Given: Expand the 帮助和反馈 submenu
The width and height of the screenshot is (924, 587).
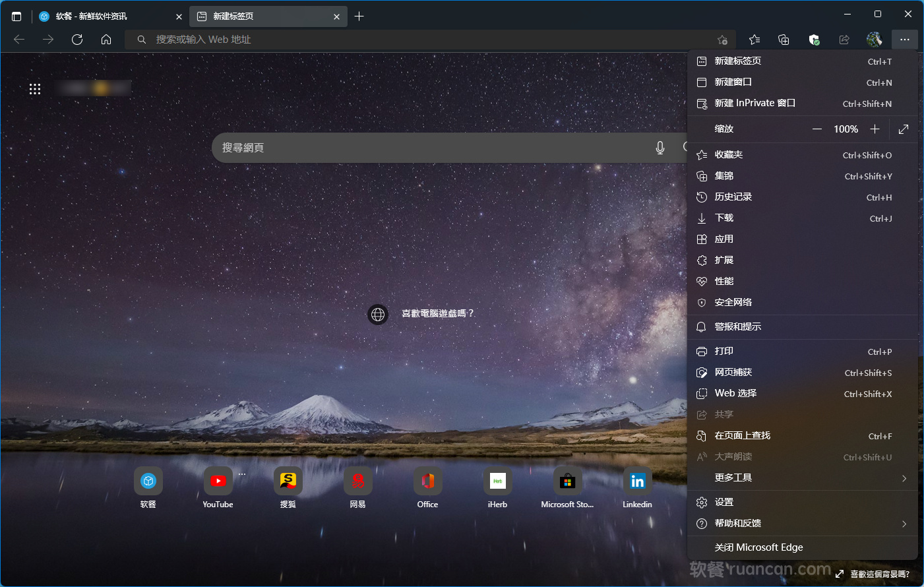Looking at the screenshot, I should (x=904, y=524).
